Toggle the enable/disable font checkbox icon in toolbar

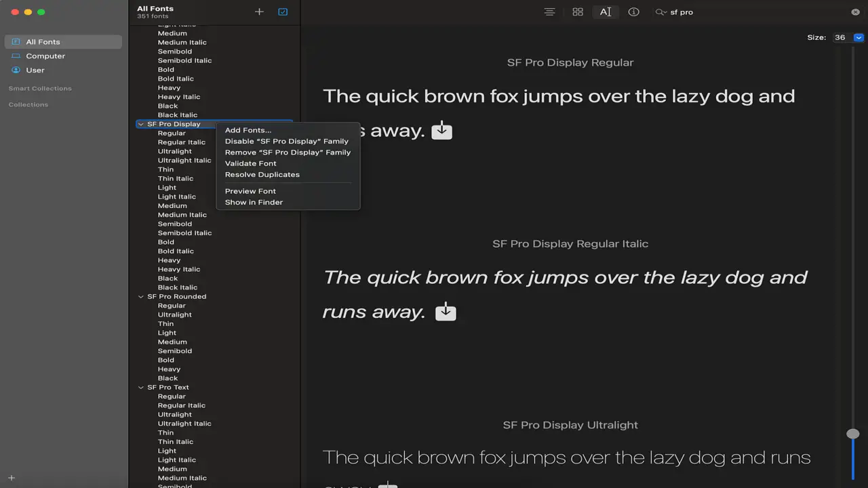point(283,12)
